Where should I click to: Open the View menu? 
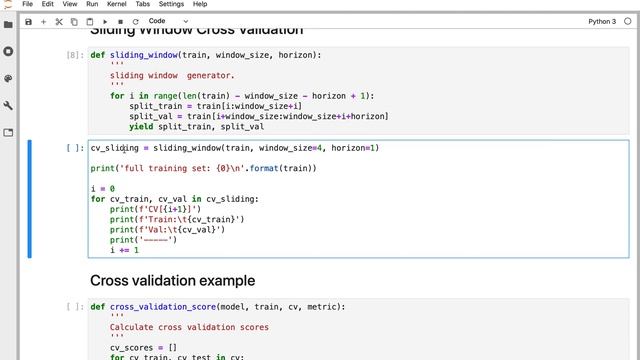coord(70,4)
